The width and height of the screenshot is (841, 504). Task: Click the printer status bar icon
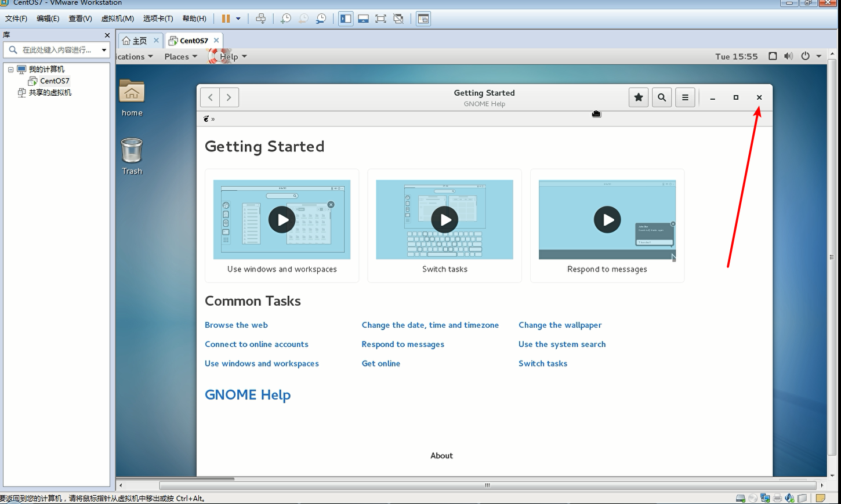(777, 498)
